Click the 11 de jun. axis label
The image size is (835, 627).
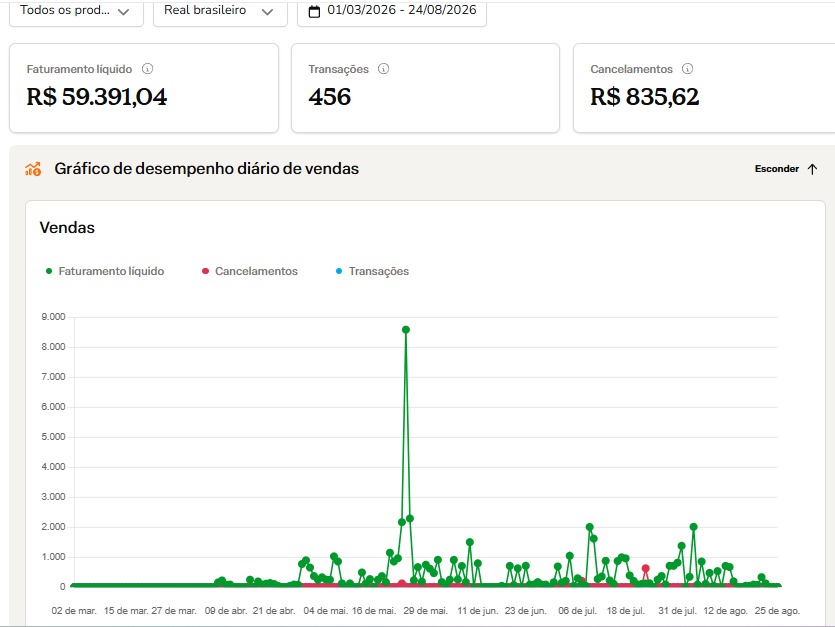pos(478,610)
